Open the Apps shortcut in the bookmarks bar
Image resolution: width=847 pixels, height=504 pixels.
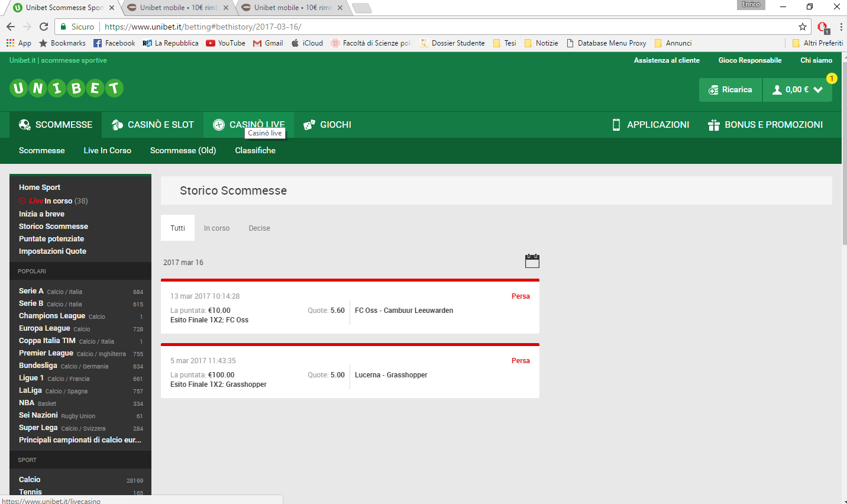(18, 43)
